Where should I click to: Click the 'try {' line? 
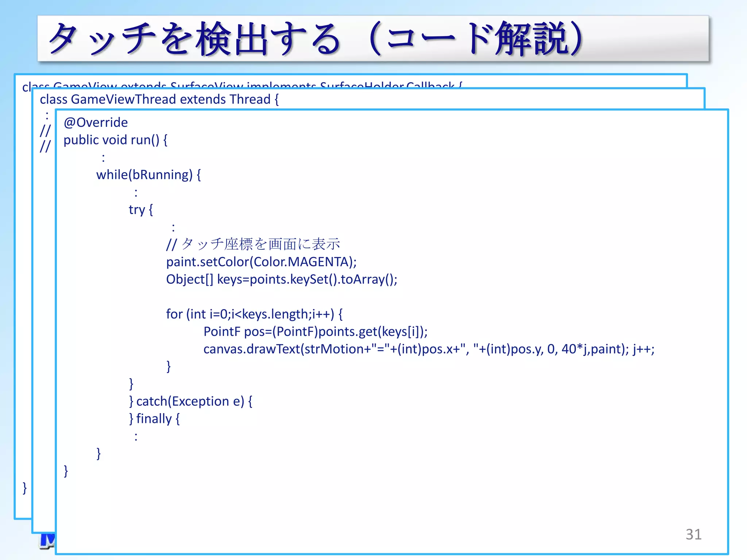141,210
